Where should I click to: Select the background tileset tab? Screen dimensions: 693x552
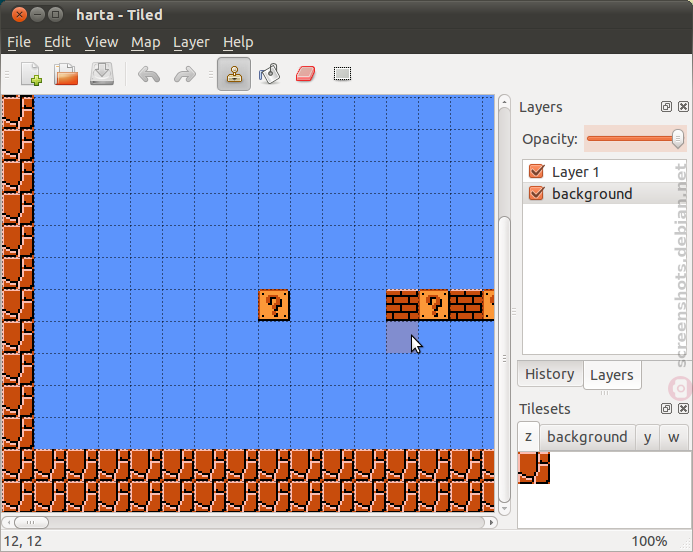587,437
